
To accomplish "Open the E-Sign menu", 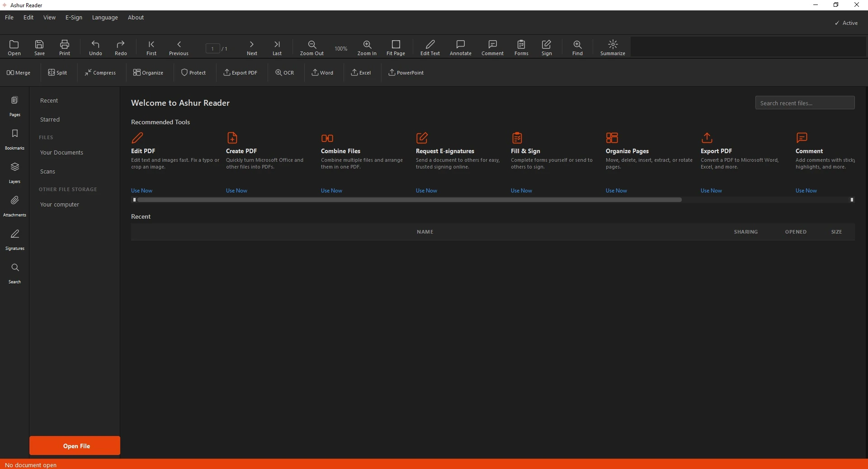I will tap(74, 18).
